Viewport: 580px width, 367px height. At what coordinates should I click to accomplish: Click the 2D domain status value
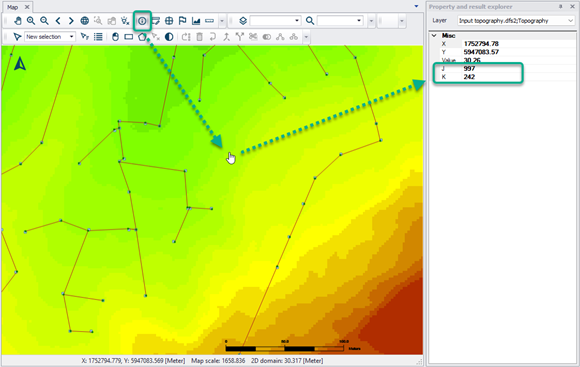[x=287, y=360]
